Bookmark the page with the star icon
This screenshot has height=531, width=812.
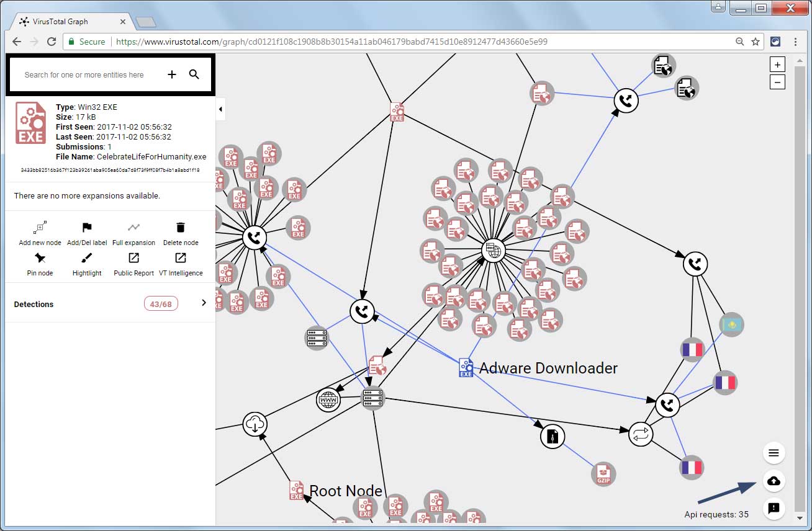[x=756, y=41]
